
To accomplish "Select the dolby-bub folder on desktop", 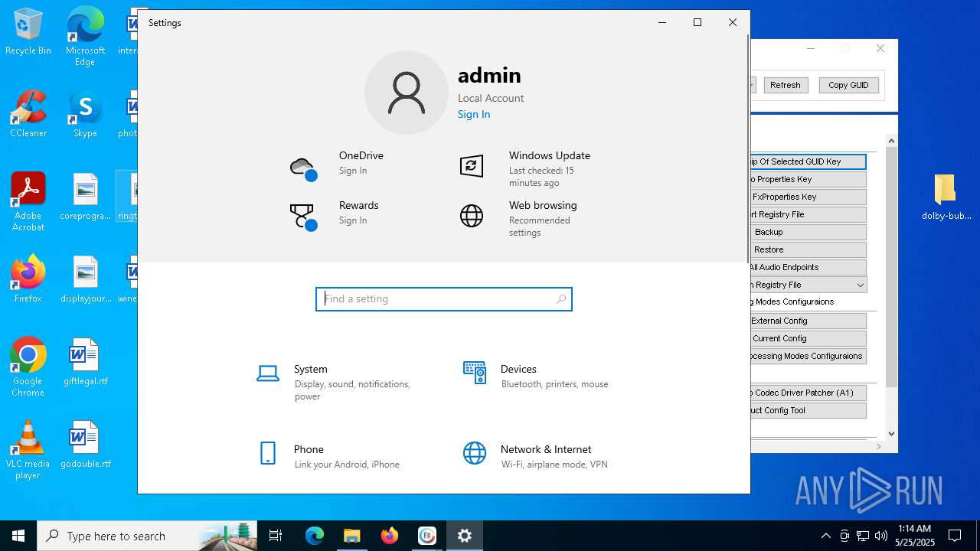I will [x=946, y=197].
